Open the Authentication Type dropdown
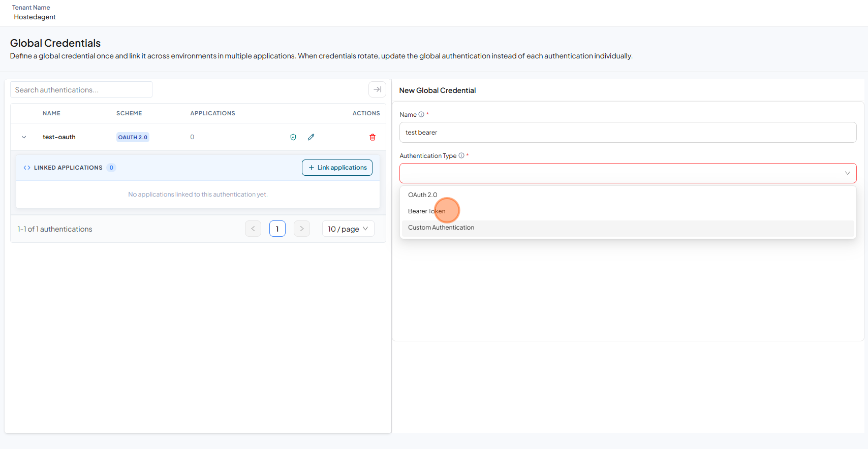This screenshot has width=868, height=449. [628, 173]
